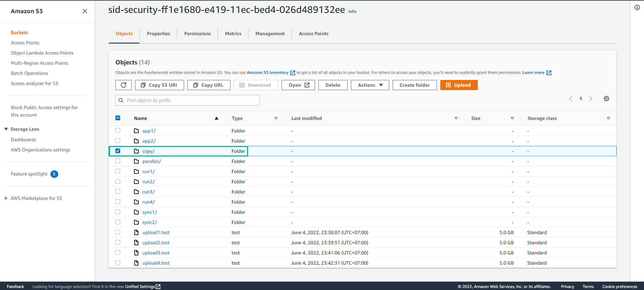
Task: Expand AWS Marketplace for S3 section
Action: (6, 198)
